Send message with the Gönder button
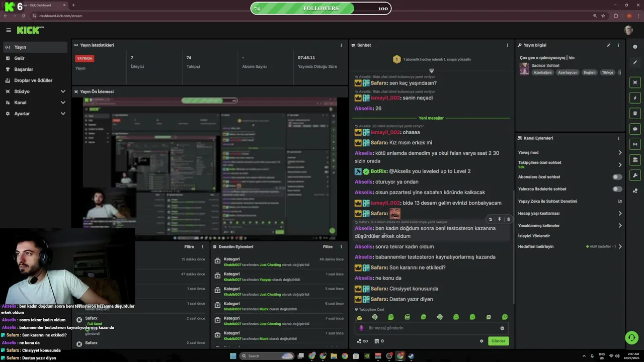The image size is (644, 362). (x=498, y=341)
